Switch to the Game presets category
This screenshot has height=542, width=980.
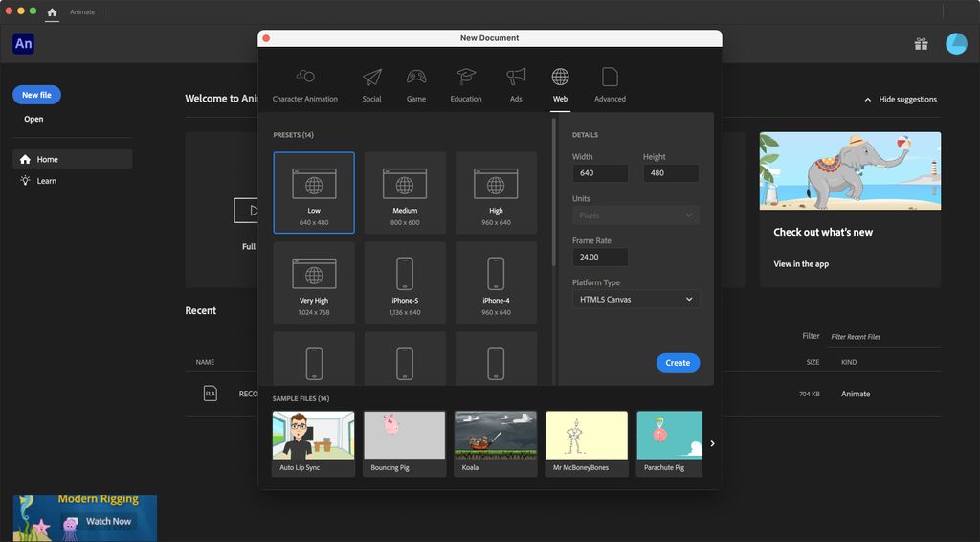416,84
